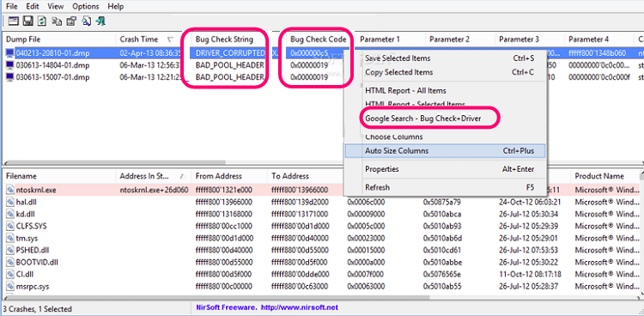
Task: Open Advanced Options toolbar icon
Action: pyautogui.click(x=14, y=21)
